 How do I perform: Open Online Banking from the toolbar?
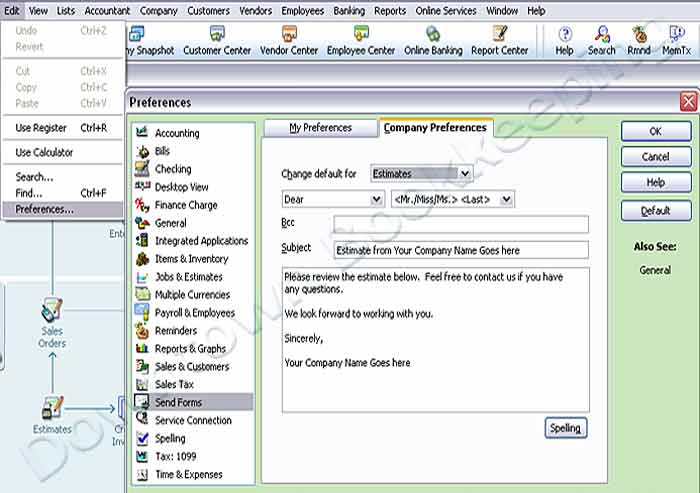click(433, 41)
